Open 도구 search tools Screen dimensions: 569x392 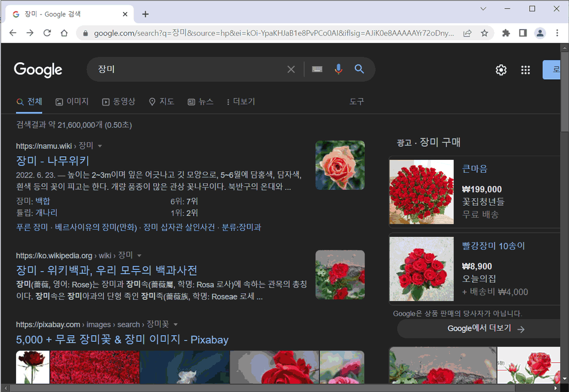tap(356, 101)
